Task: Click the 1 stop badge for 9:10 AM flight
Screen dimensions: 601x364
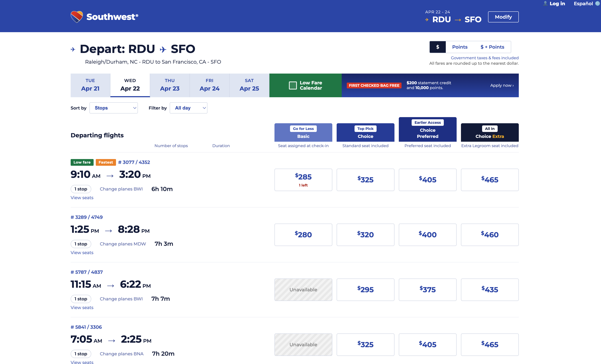Action: click(x=81, y=189)
